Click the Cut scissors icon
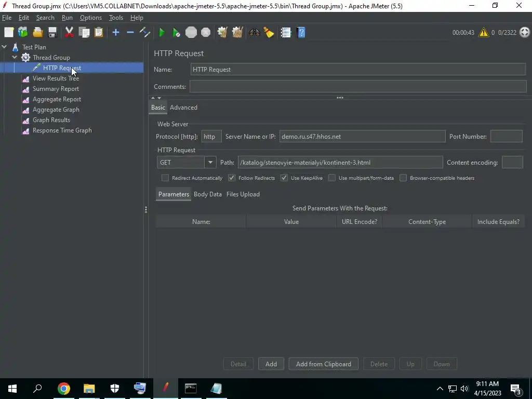The height and width of the screenshot is (399, 532). [69, 32]
